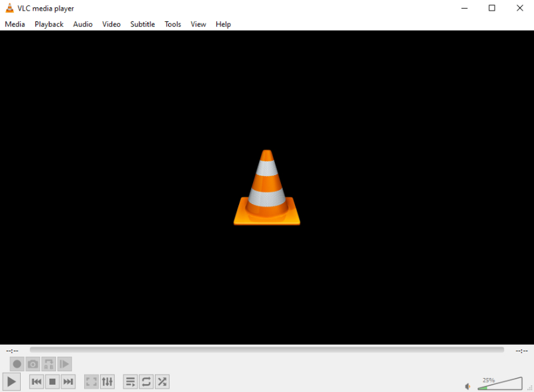Maximize the VLC window
Screen dimensions: 534x392
(x=492, y=8)
